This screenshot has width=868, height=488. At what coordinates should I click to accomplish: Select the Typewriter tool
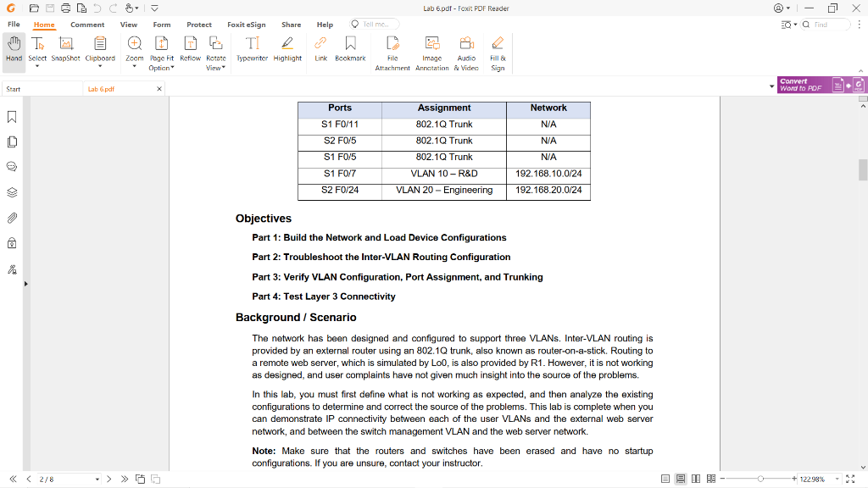click(x=252, y=51)
